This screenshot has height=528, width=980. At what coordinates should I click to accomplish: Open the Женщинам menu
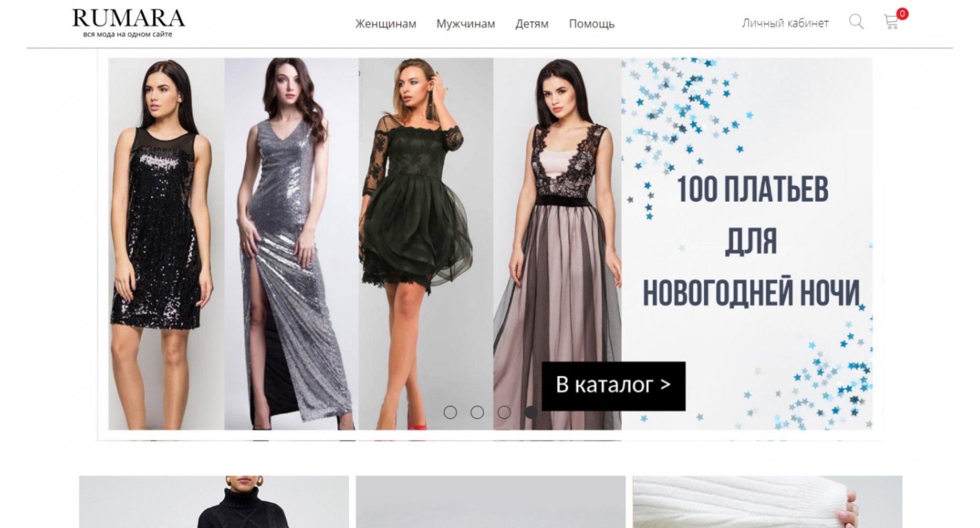(386, 24)
